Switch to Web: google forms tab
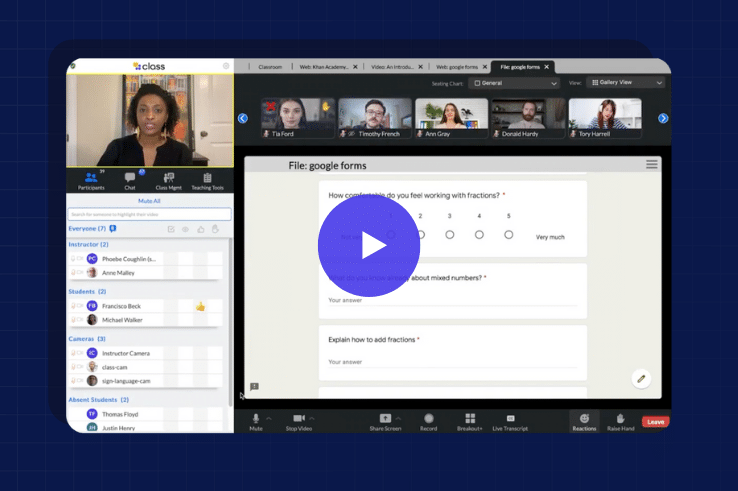 click(x=457, y=67)
